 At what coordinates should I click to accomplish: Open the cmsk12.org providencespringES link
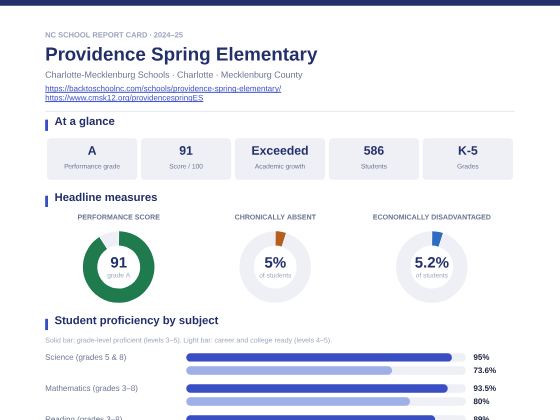(124, 98)
